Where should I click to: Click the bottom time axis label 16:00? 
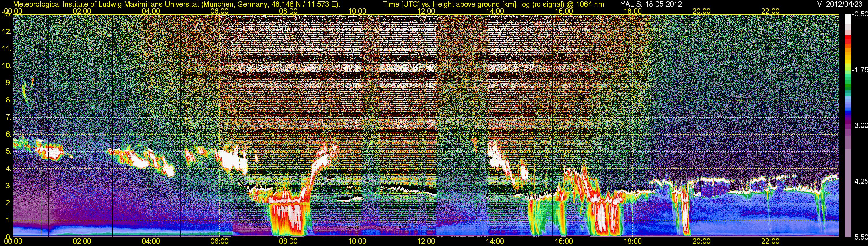(564, 241)
